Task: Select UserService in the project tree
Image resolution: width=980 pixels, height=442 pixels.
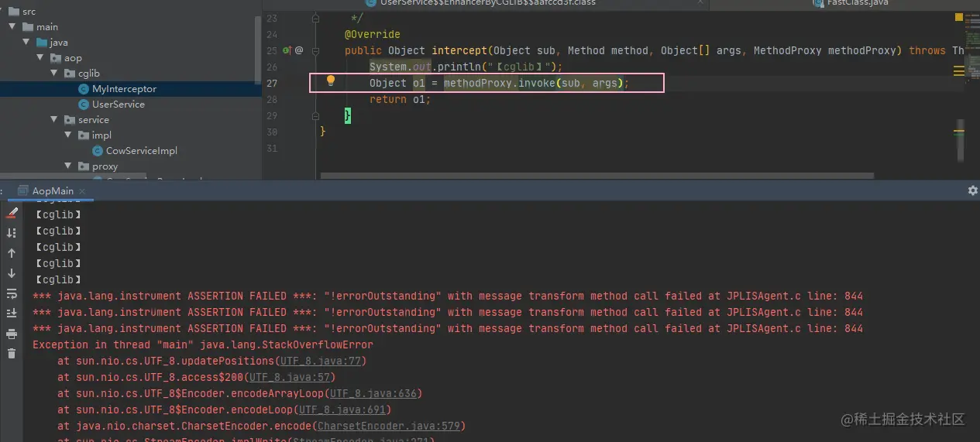Action: (x=118, y=105)
